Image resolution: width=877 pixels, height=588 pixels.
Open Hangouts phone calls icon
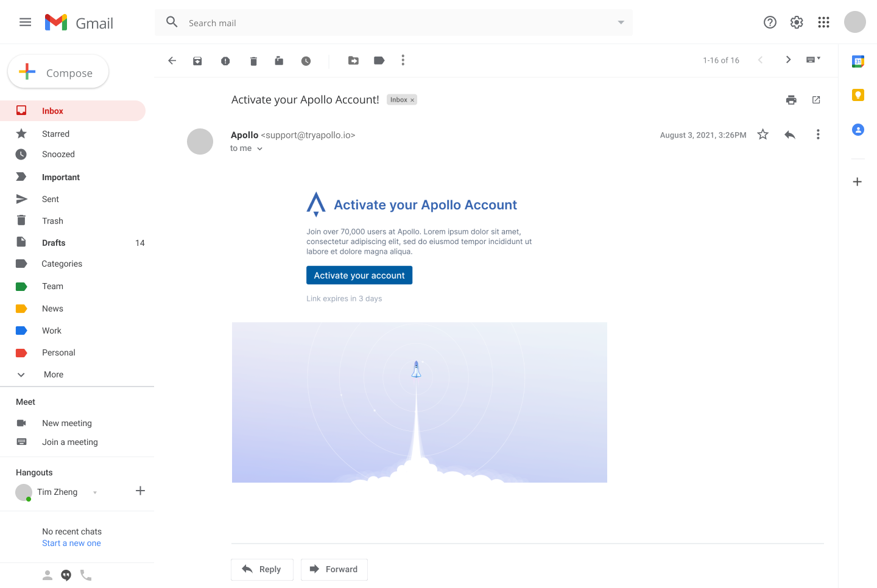click(86, 575)
